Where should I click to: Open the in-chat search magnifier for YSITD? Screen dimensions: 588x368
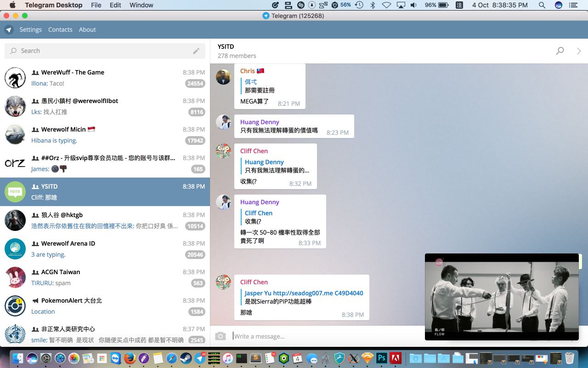pyautogui.click(x=560, y=51)
